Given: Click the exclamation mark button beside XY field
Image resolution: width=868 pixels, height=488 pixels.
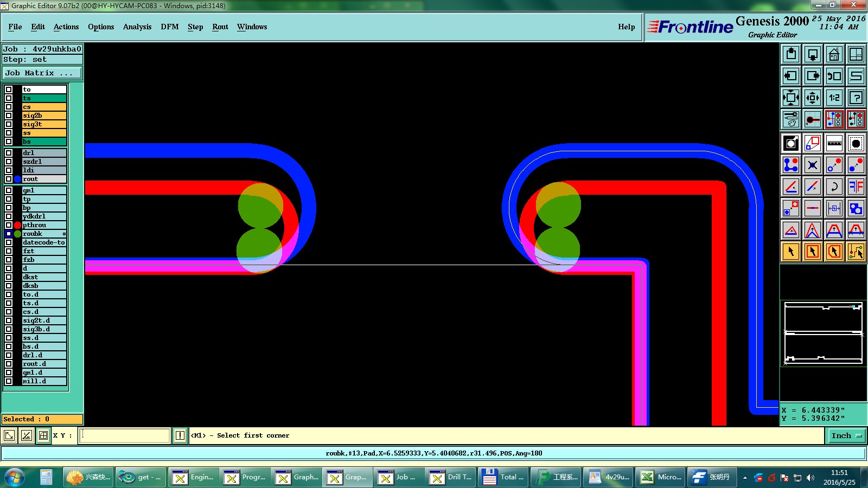Looking at the screenshot, I should tap(180, 435).
